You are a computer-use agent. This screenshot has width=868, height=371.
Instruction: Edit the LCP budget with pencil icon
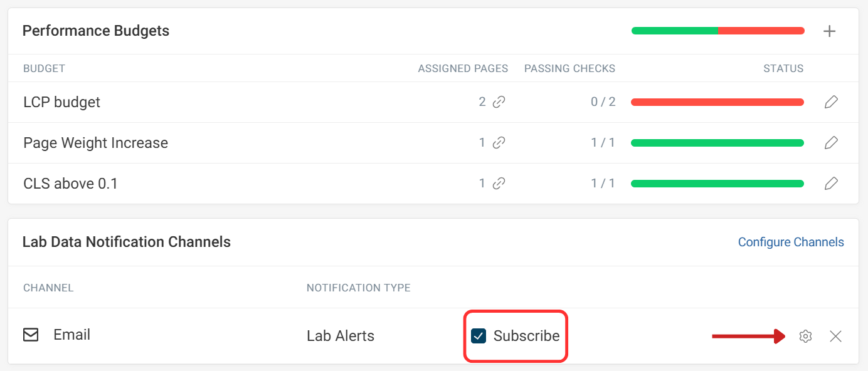coord(831,102)
